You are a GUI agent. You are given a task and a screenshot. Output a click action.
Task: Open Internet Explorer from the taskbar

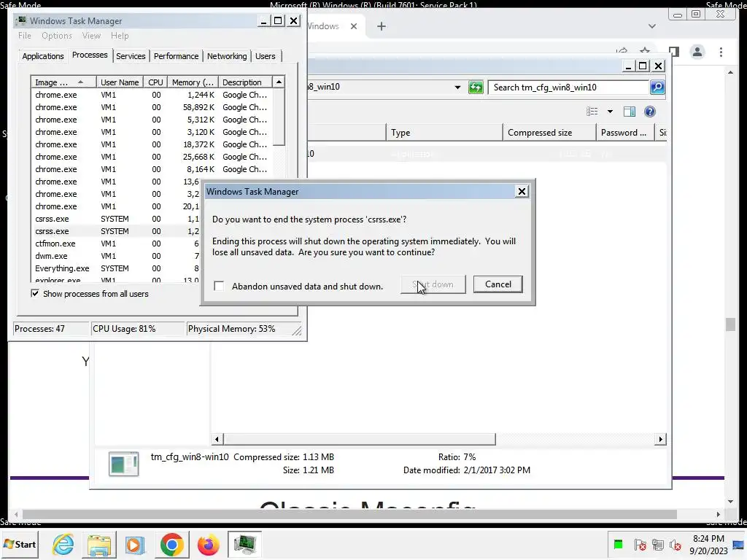63,544
